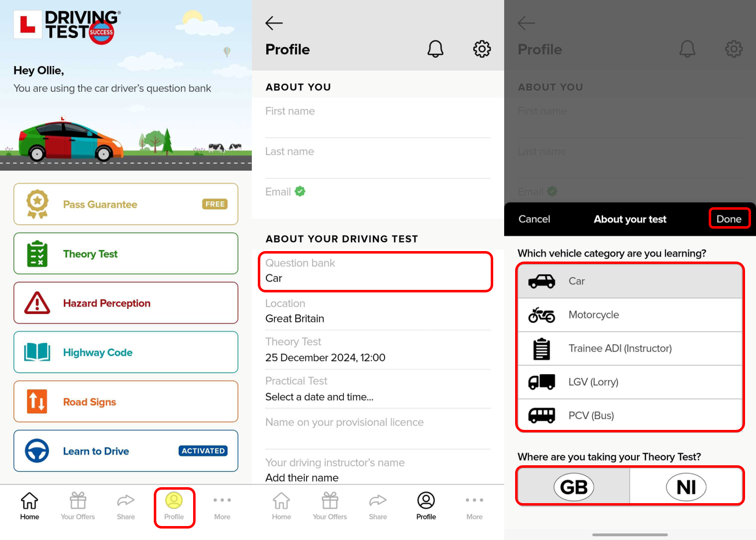Choose Motorcycle vehicle category

[x=630, y=315]
